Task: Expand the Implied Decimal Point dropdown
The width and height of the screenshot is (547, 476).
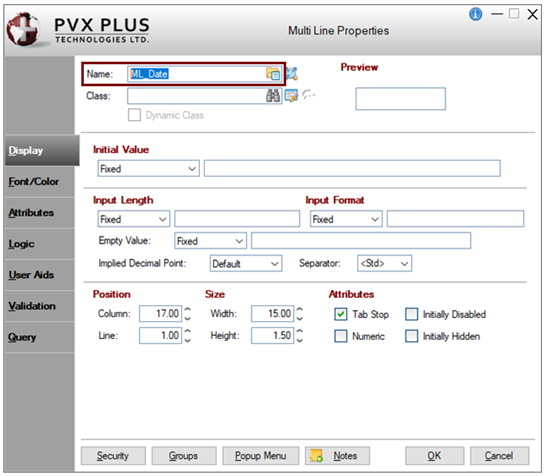Action: tap(246, 263)
